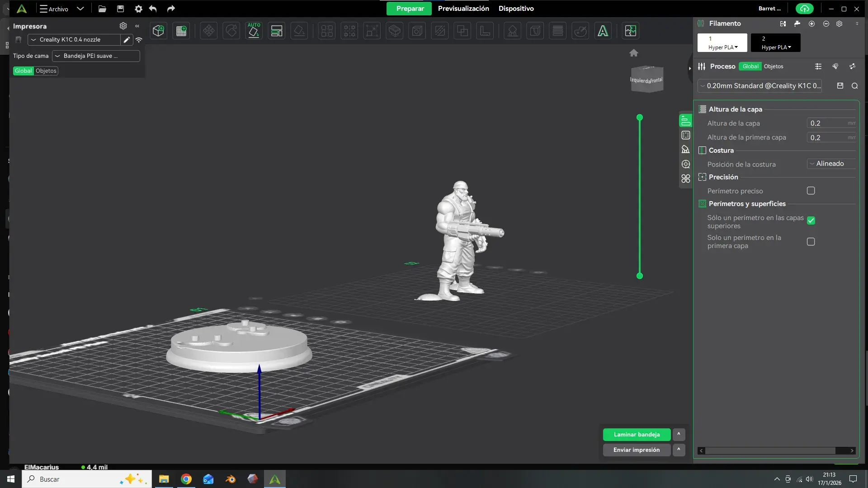Click the Add plate grid icon

[181, 31]
